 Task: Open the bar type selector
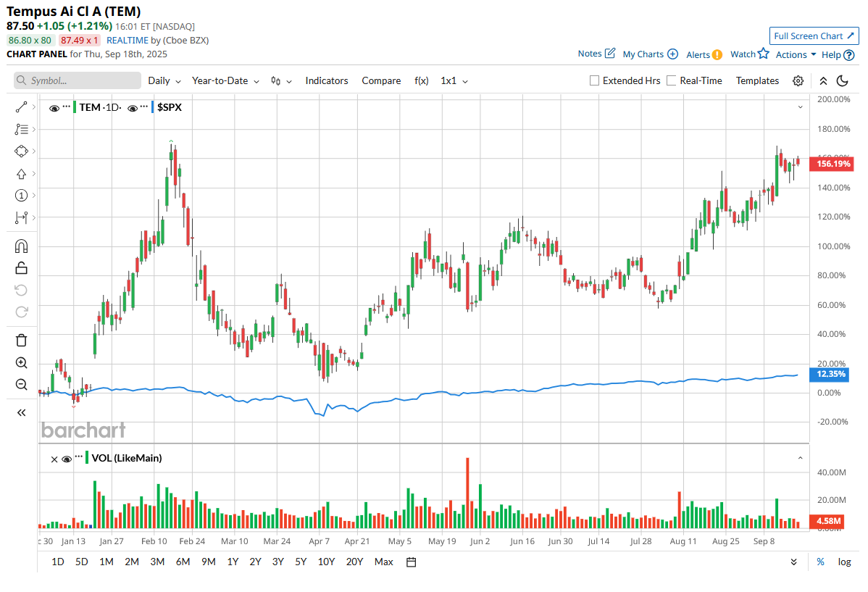pyautogui.click(x=281, y=81)
